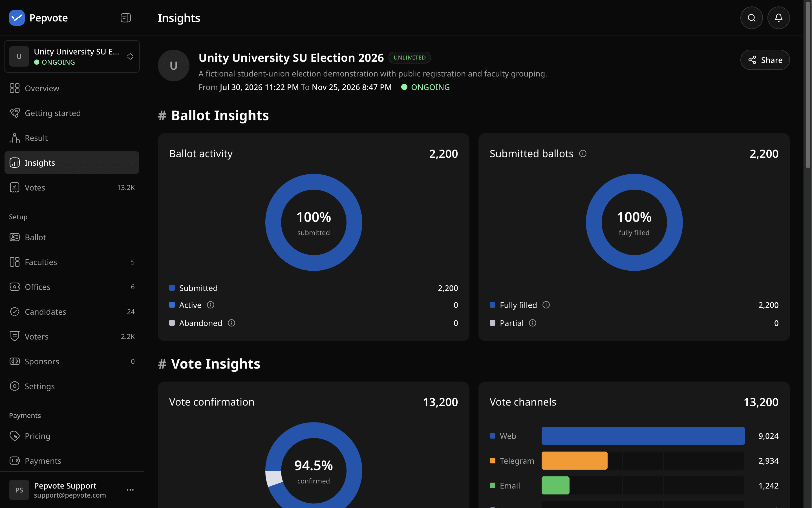Open Getting started page
The width and height of the screenshot is (812, 508).
(x=72, y=113)
